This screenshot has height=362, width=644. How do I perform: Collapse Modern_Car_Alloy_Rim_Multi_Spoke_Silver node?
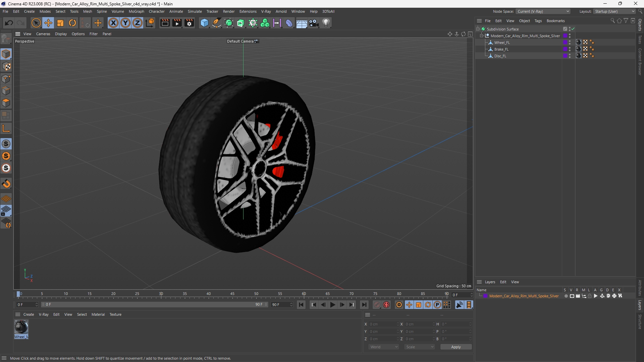(x=482, y=36)
